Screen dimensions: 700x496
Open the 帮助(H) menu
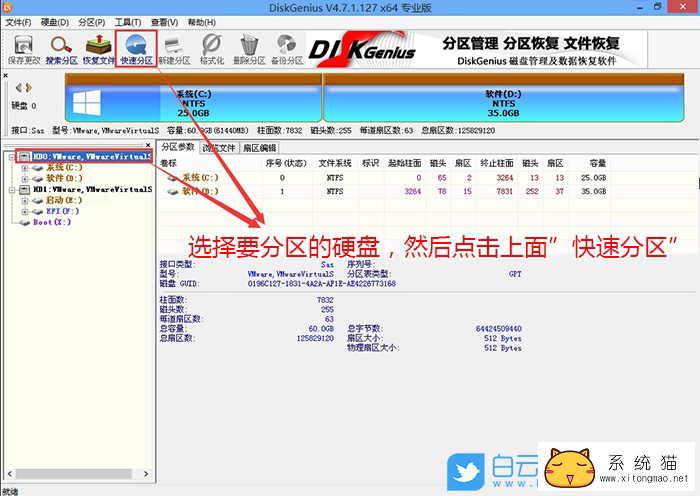[202, 22]
